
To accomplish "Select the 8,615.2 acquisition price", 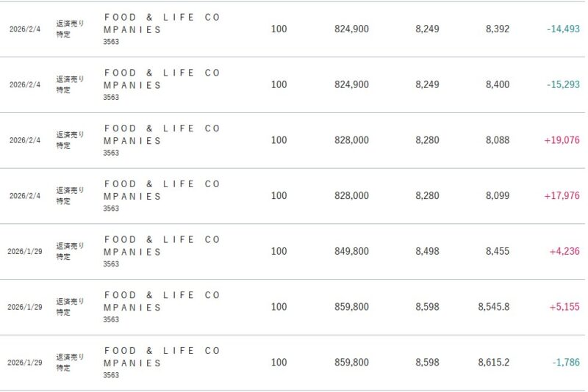I will click(x=493, y=363).
